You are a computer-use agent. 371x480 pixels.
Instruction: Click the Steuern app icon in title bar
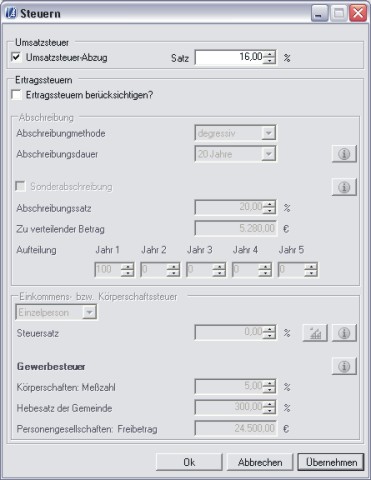(11, 13)
